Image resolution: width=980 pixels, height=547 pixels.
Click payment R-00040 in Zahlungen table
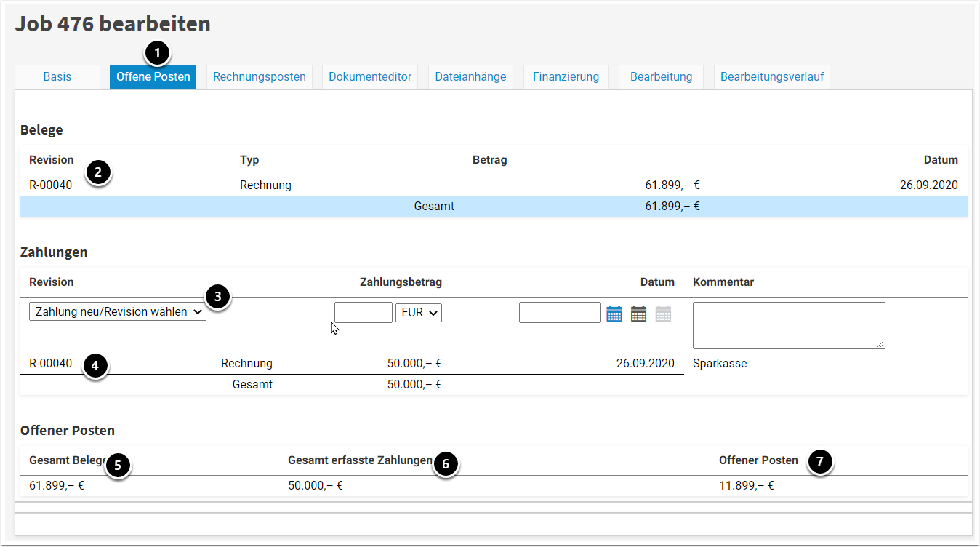[51, 363]
